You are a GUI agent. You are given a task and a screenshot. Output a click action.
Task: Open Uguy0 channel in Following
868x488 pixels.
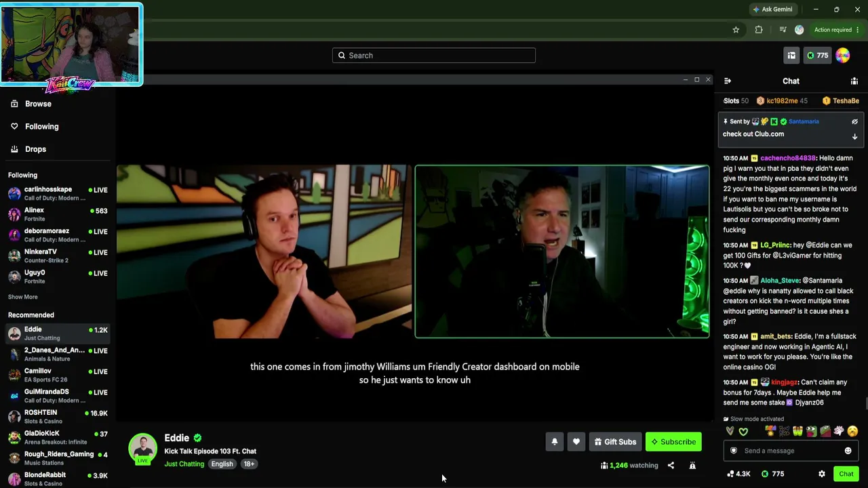point(58,277)
